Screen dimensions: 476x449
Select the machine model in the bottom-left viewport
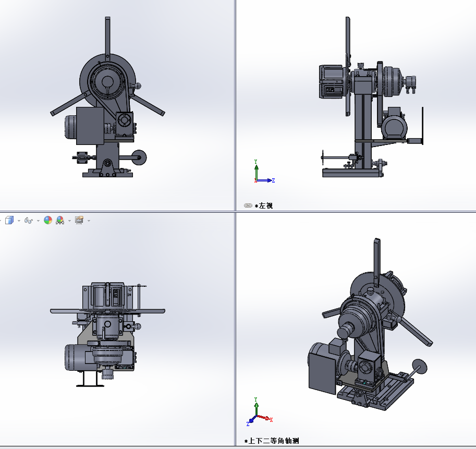pos(107,334)
